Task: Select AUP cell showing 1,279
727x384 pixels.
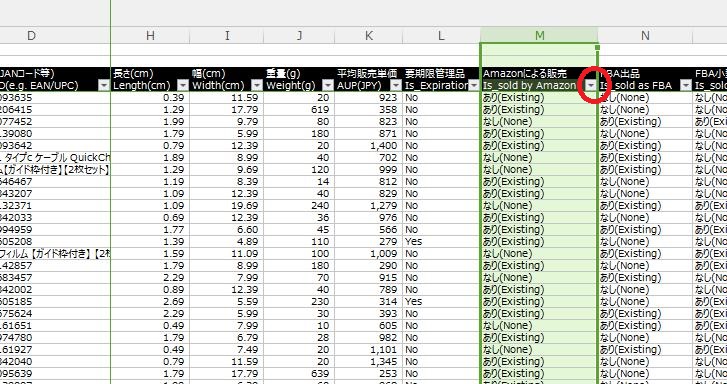Action: click(x=369, y=205)
